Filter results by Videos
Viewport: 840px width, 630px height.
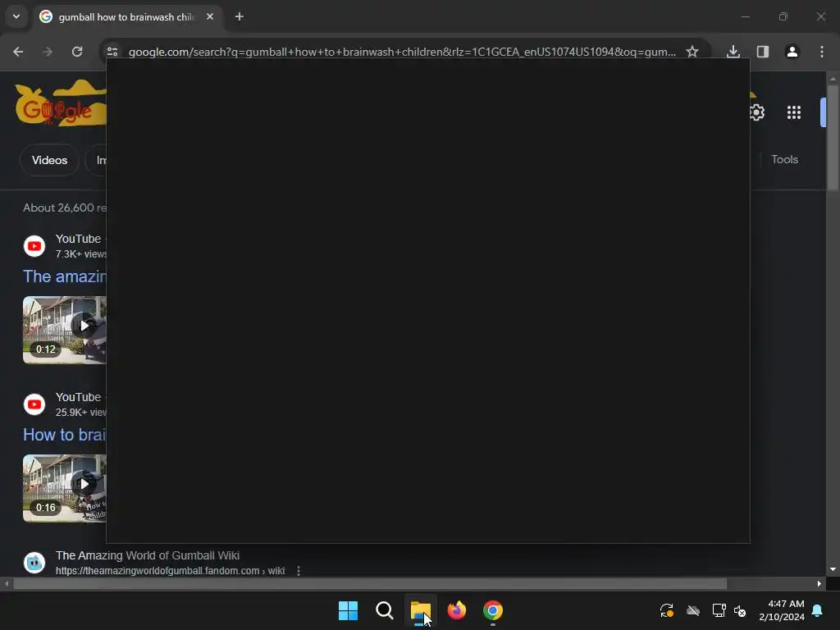pyautogui.click(x=49, y=160)
